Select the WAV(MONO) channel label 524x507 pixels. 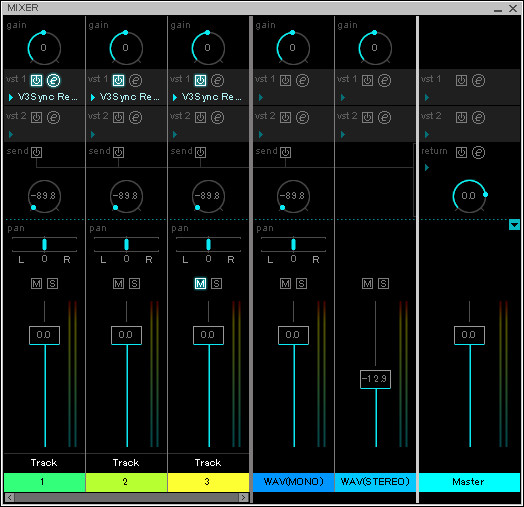pyautogui.click(x=293, y=482)
